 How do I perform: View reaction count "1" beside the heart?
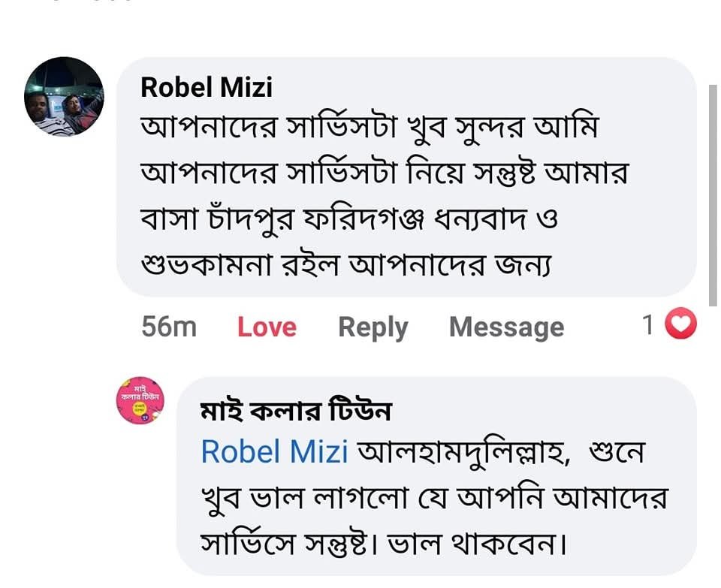click(648, 325)
